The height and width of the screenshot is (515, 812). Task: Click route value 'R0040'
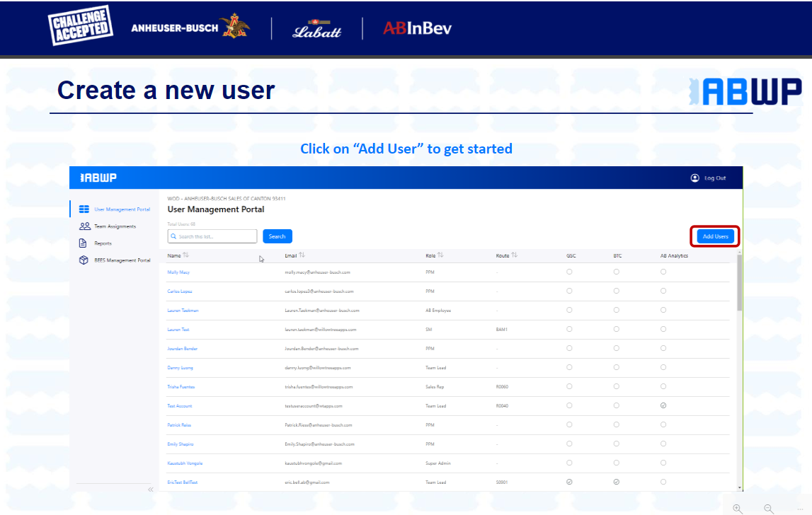pos(502,406)
